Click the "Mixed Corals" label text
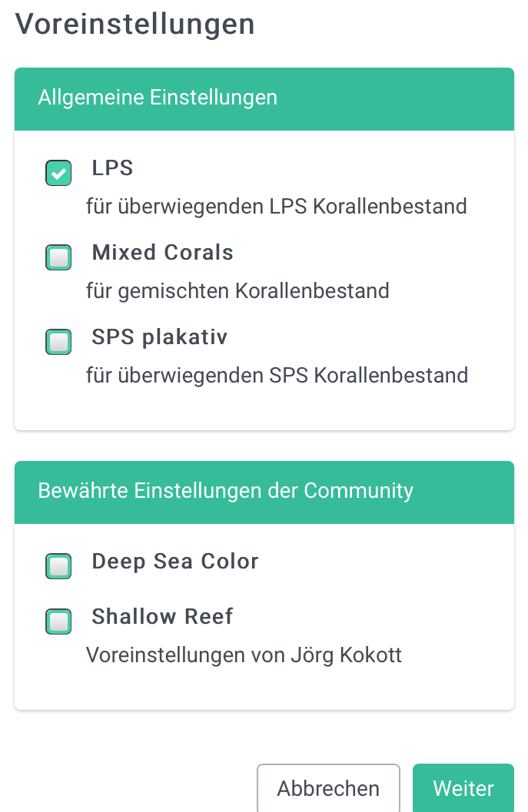Screen dimensions: 528x812 (x=162, y=253)
